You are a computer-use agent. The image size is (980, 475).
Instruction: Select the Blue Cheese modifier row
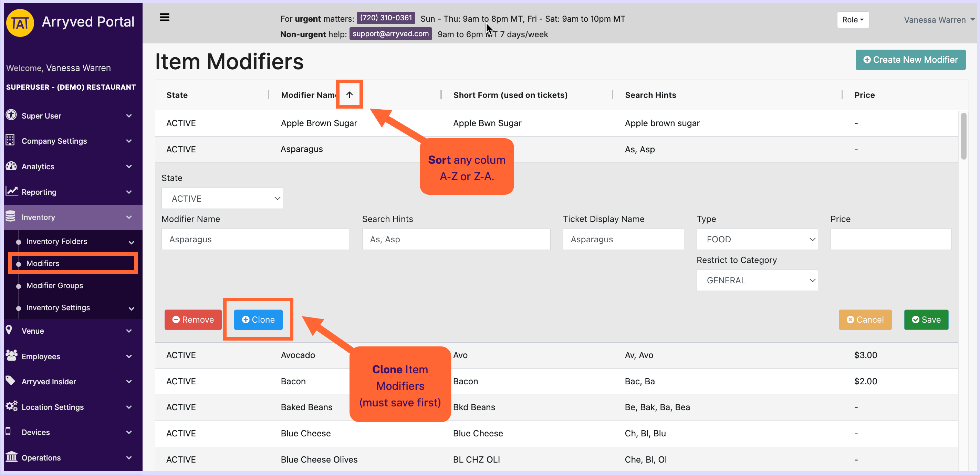pyautogui.click(x=556, y=434)
